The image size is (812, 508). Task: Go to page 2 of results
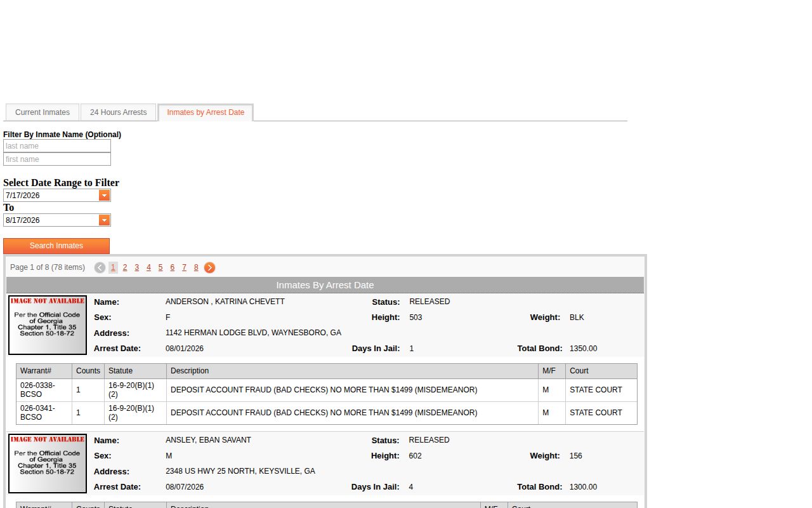[x=125, y=268]
